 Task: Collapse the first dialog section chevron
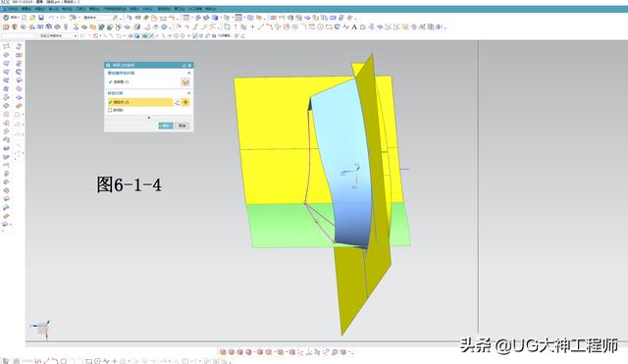point(189,73)
